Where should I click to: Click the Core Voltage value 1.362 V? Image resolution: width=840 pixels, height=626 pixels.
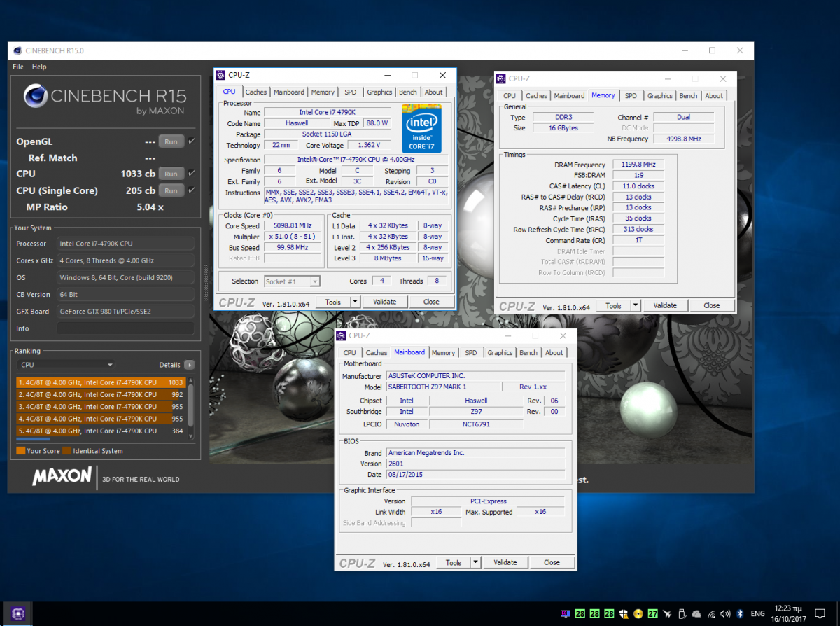tap(368, 145)
